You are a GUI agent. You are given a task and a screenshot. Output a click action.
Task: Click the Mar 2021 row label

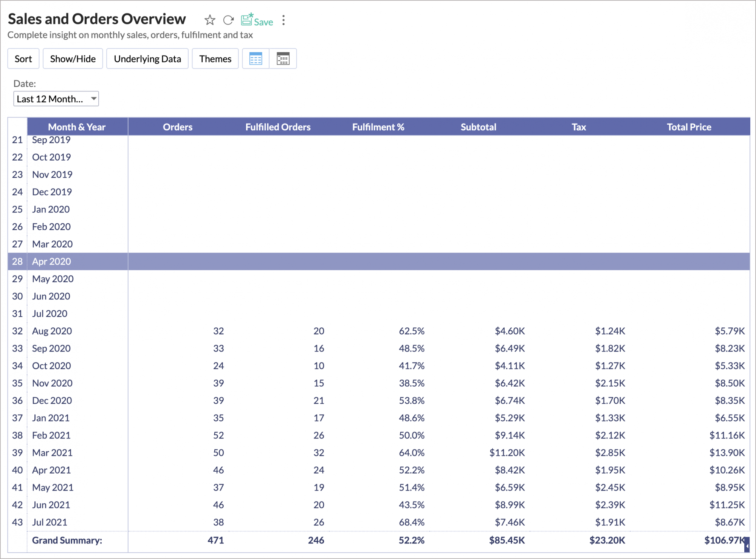(x=52, y=453)
